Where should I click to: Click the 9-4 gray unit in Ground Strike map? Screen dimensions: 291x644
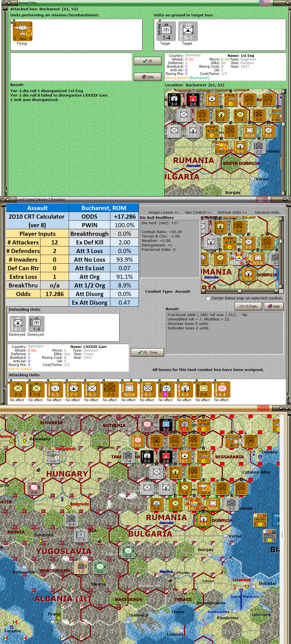pos(183,116)
